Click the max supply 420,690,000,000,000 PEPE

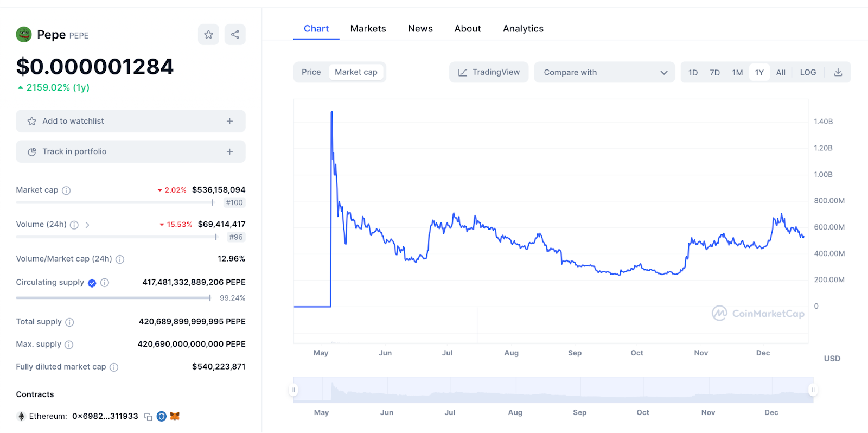(192, 344)
